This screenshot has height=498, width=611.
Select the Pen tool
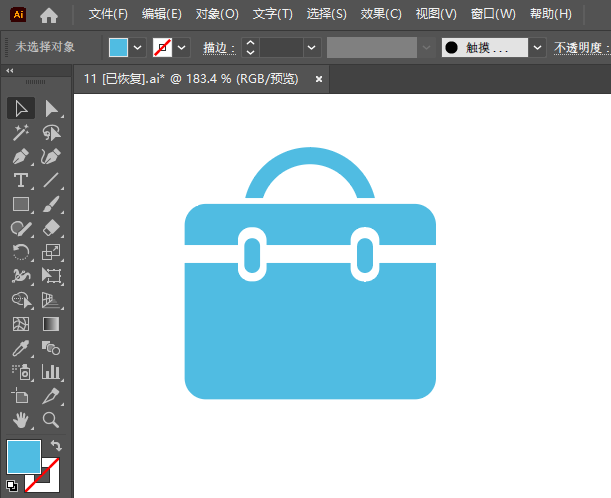tap(21, 157)
